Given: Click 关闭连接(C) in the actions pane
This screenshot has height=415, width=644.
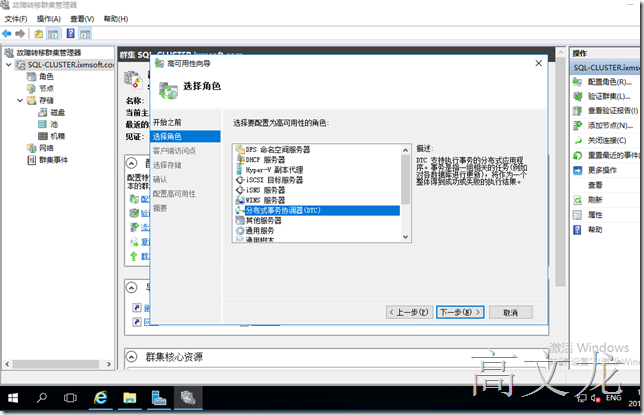Looking at the screenshot, I should (607, 141).
